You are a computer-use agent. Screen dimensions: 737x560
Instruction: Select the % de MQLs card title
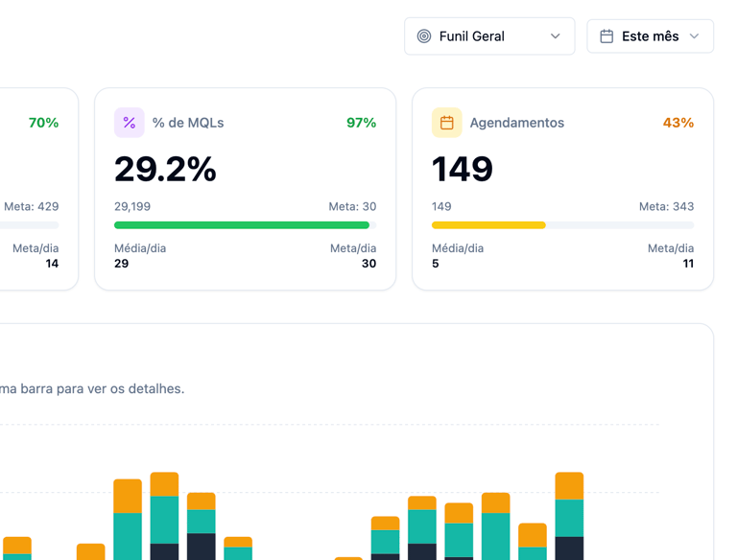[188, 123]
